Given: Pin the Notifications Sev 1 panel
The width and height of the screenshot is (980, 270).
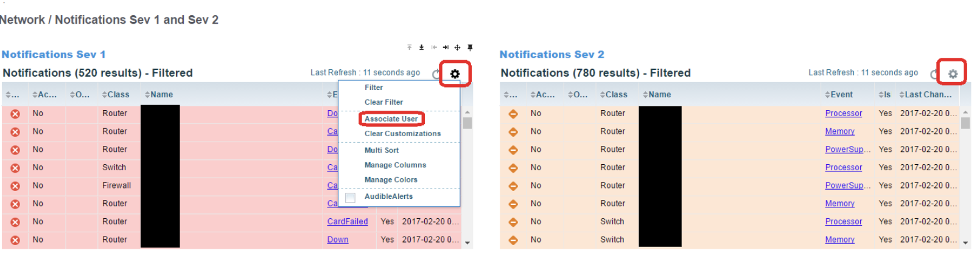Looking at the screenshot, I should pos(470,47).
